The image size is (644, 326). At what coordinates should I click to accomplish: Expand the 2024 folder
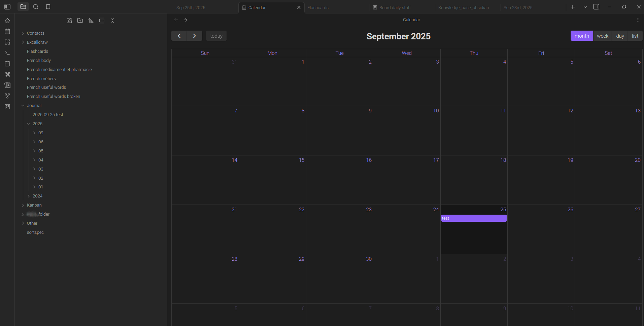pyautogui.click(x=37, y=196)
